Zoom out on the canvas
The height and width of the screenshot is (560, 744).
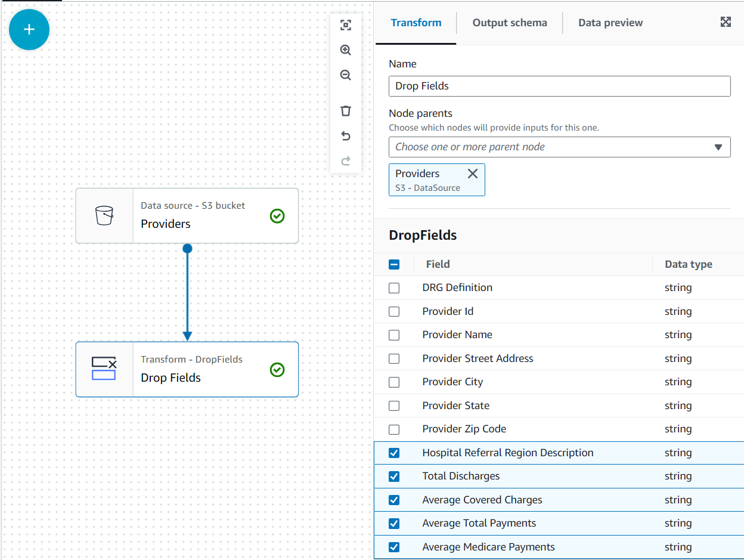pyautogui.click(x=345, y=75)
